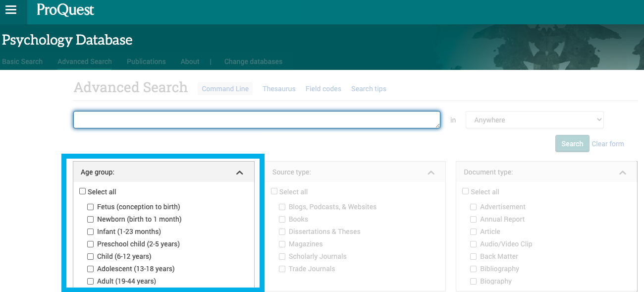The height and width of the screenshot is (292, 644).
Task: Click the search query input field
Action: [x=257, y=119]
